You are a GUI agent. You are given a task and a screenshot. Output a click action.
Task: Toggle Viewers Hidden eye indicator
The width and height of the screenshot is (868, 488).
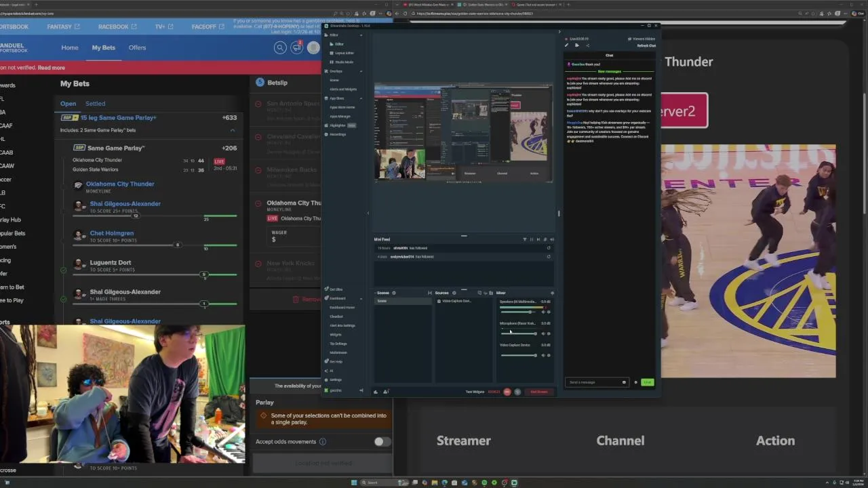pyautogui.click(x=629, y=39)
